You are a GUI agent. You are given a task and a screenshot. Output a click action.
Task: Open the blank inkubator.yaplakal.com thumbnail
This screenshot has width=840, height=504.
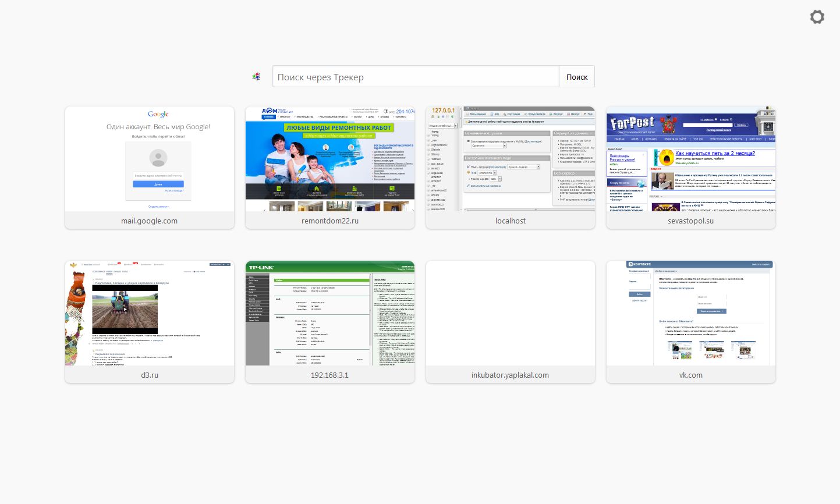click(x=511, y=313)
